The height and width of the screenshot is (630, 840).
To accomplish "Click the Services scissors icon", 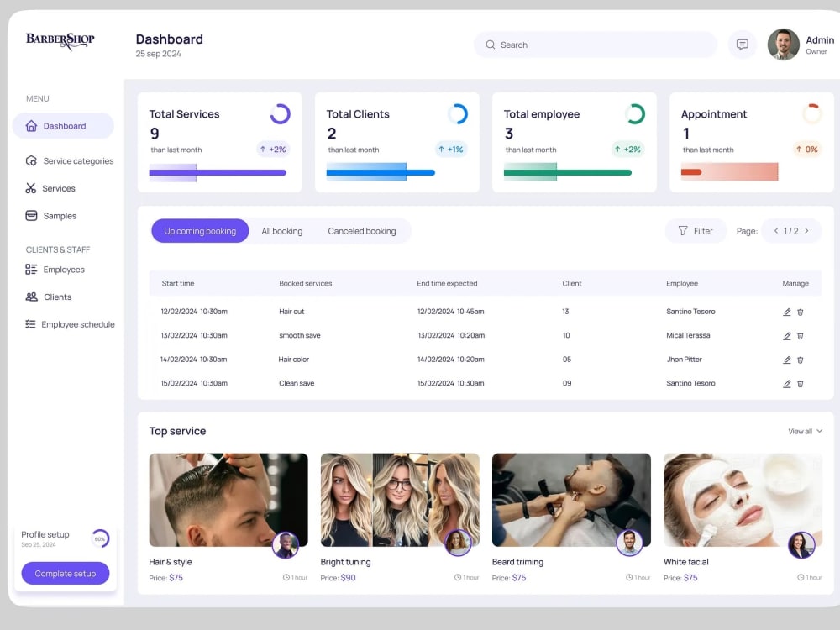I will [30, 188].
